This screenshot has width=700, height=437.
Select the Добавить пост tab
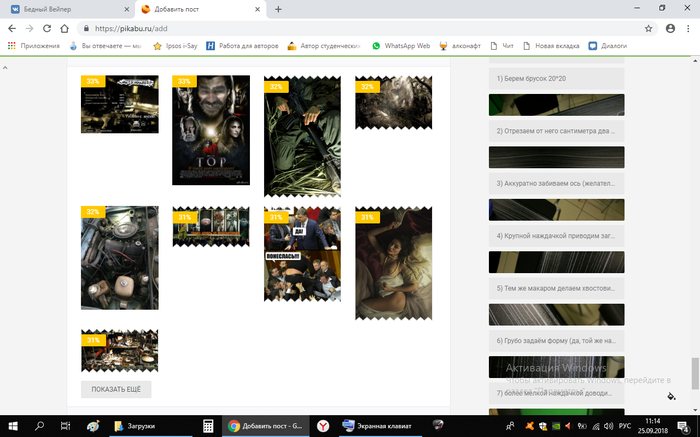[201, 9]
